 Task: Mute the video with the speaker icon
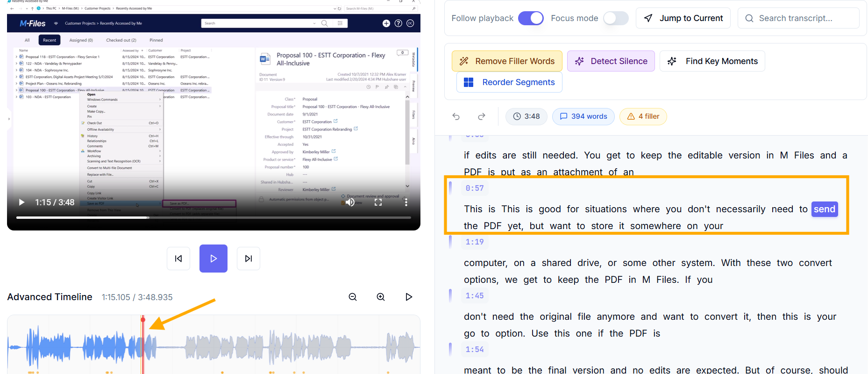pos(350,202)
